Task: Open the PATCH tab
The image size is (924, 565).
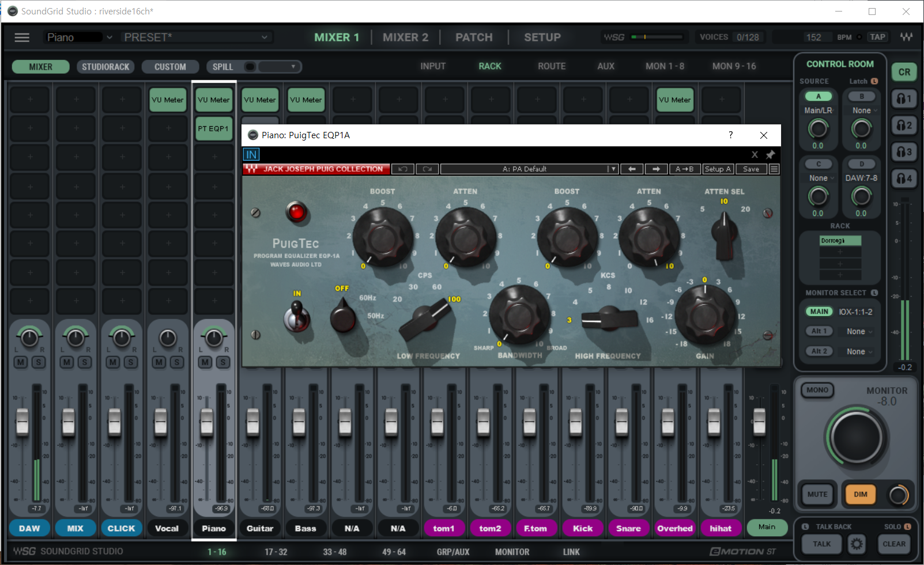Action: 474,37
